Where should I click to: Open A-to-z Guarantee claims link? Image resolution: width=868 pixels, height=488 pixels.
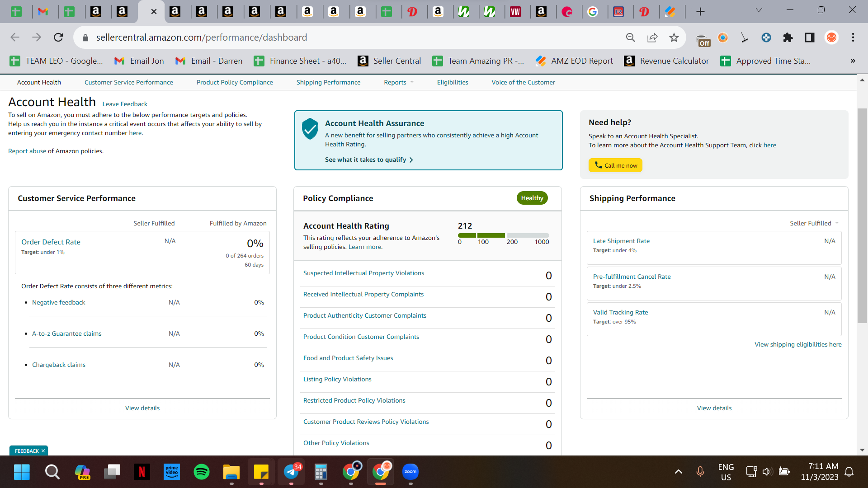[x=67, y=333]
